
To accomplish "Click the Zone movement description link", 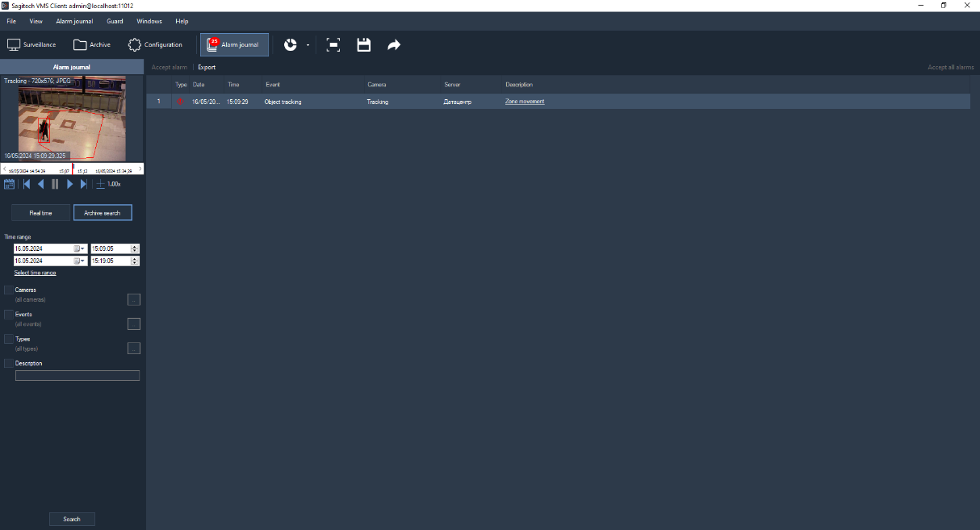I will (x=525, y=102).
